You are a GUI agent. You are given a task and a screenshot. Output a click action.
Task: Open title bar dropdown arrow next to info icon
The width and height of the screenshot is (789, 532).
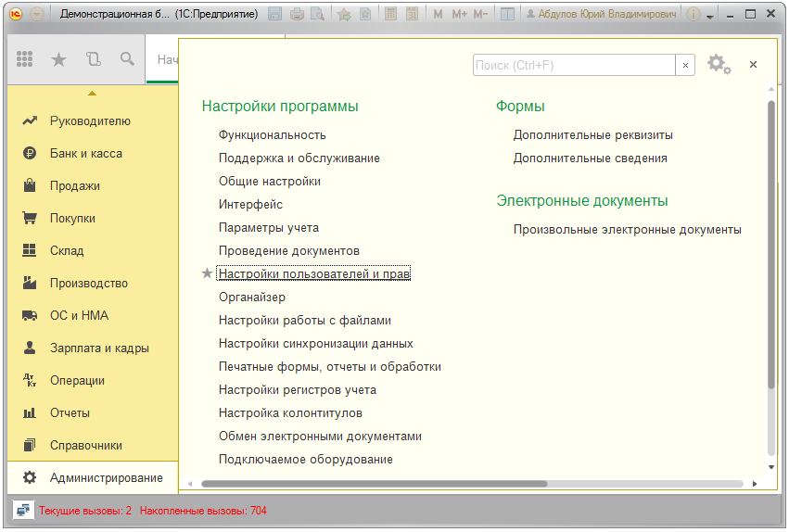(710, 17)
